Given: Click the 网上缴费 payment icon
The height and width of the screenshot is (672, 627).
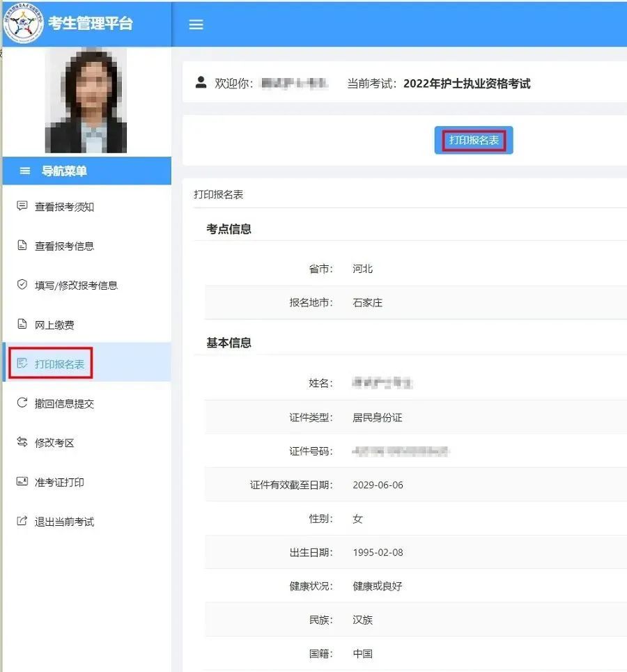Looking at the screenshot, I should [x=21, y=323].
